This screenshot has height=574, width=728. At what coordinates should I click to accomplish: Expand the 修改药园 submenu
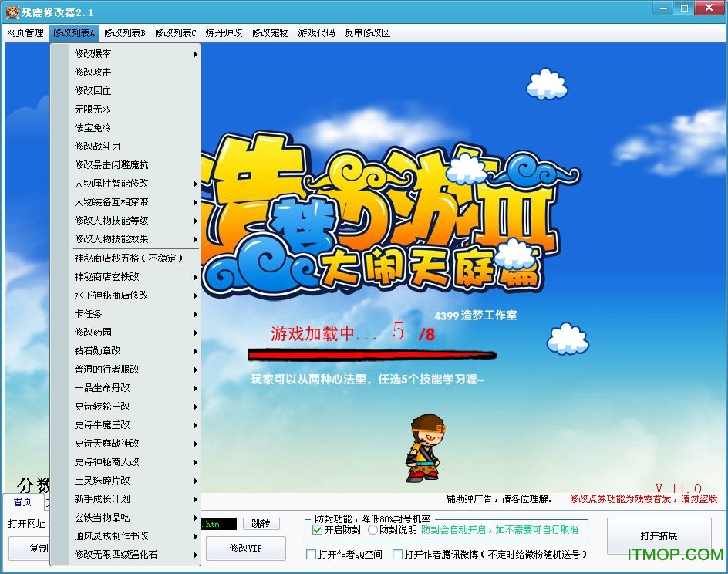pyautogui.click(x=126, y=333)
